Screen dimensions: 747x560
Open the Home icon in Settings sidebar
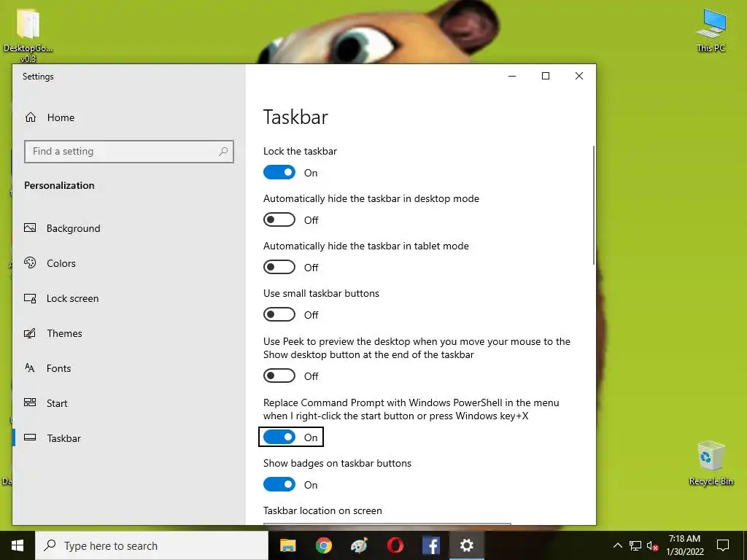click(x=31, y=117)
